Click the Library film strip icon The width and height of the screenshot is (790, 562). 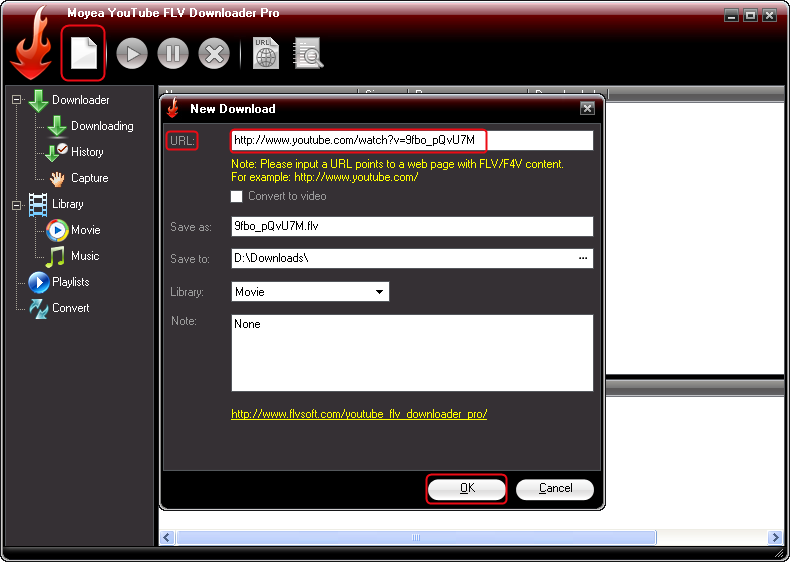(38, 205)
